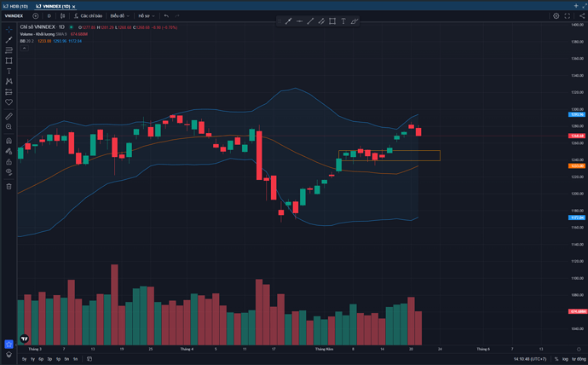Set range to 1y at bottom
588x365 pixels.
tap(24, 359)
